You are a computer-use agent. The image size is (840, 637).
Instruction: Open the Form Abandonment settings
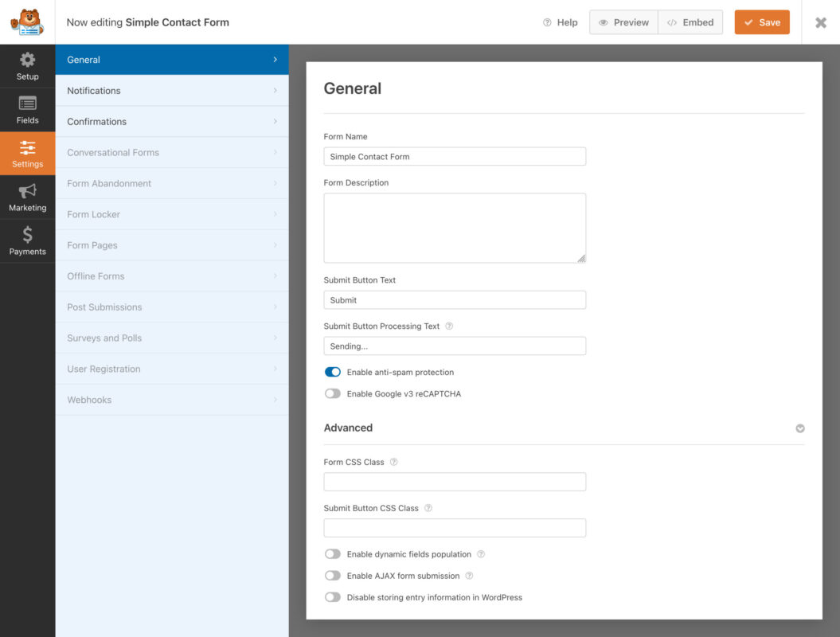tap(172, 183)
